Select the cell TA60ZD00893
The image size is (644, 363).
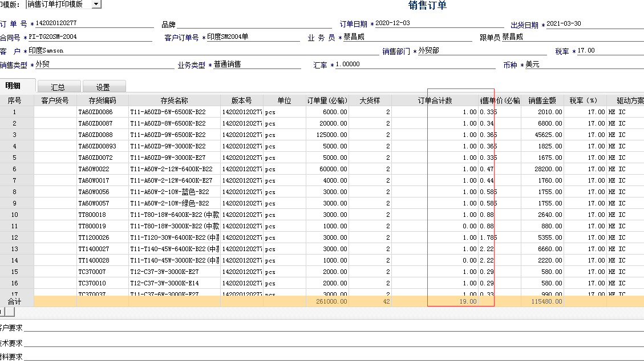[102, 146]
